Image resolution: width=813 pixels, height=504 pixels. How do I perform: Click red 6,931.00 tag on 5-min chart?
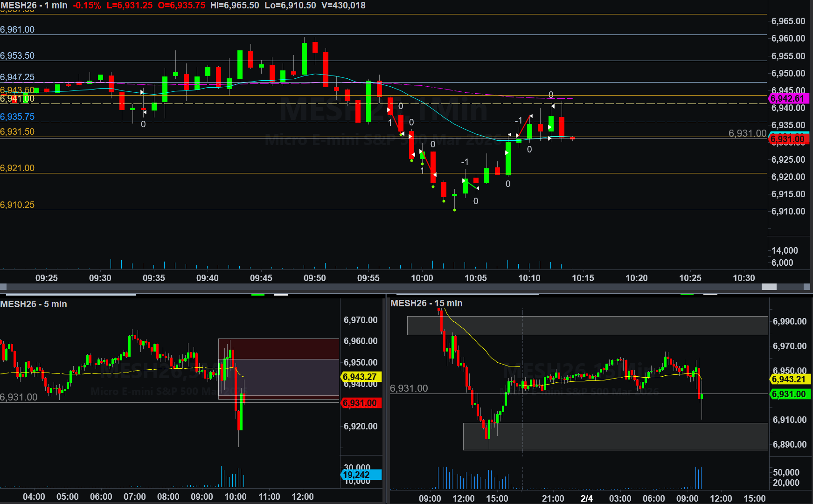pos(360,403)
